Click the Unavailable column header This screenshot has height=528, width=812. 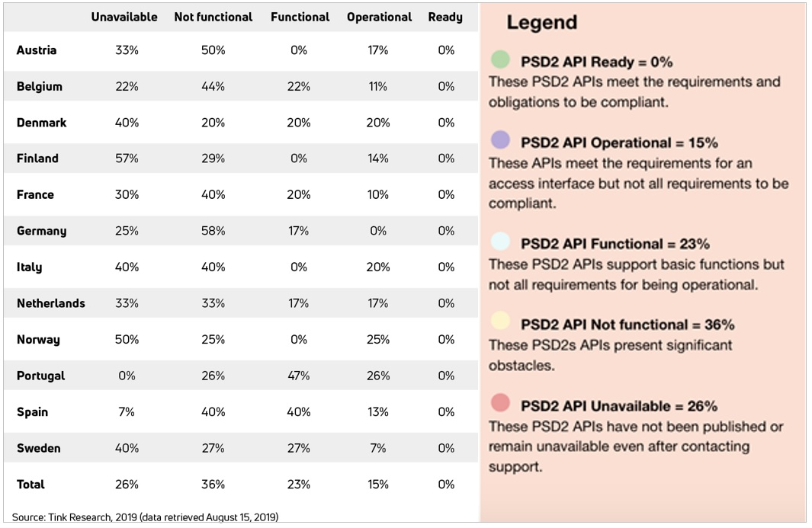(124, 17)
